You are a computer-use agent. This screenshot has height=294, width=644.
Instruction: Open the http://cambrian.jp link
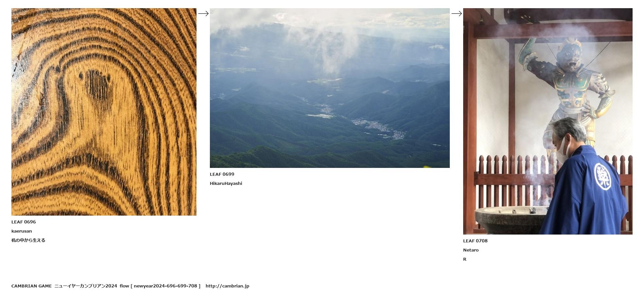pyautogui.click(x=227, y=286)
